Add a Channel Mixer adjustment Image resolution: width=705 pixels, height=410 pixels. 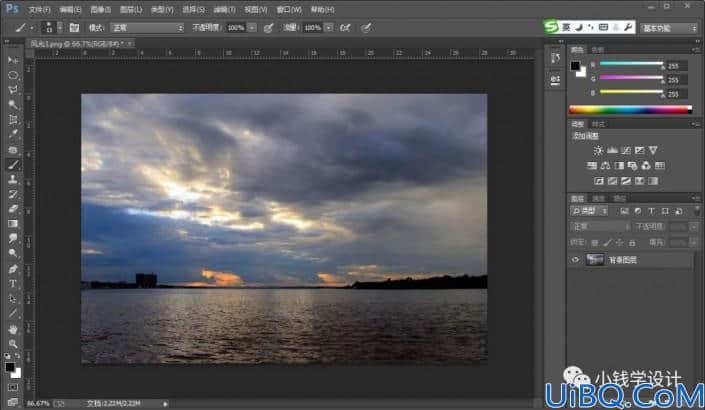coord(646,166)
